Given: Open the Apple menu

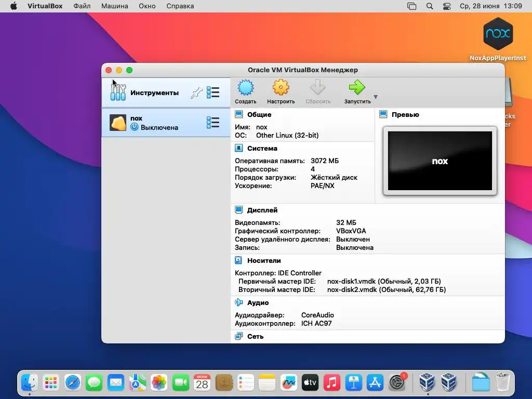Looking at the screenshot, I should pyautogui.click(x=14, y=6).
